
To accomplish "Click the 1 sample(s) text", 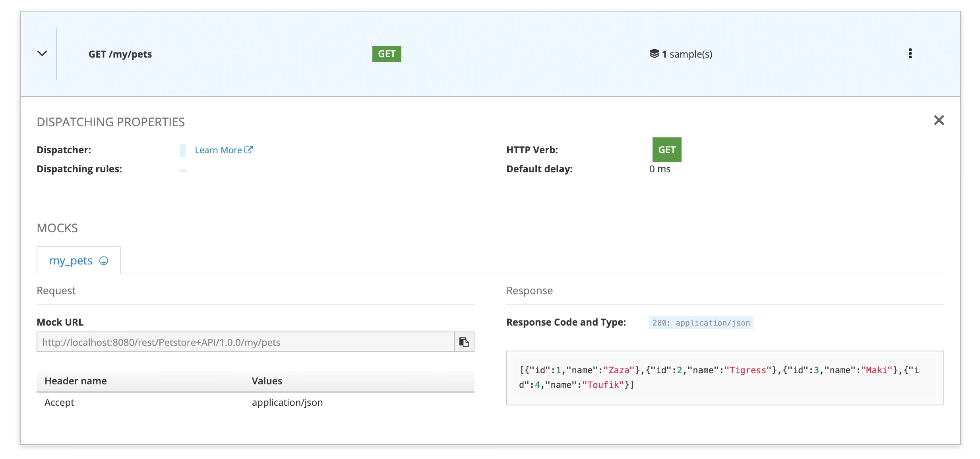I will [x=687, y=54].
